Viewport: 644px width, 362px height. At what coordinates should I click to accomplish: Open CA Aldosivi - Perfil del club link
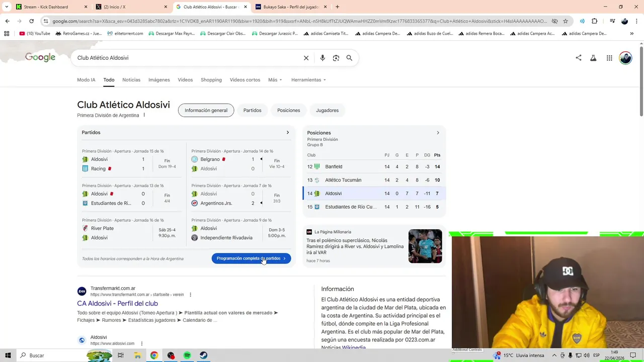(117, 304)
